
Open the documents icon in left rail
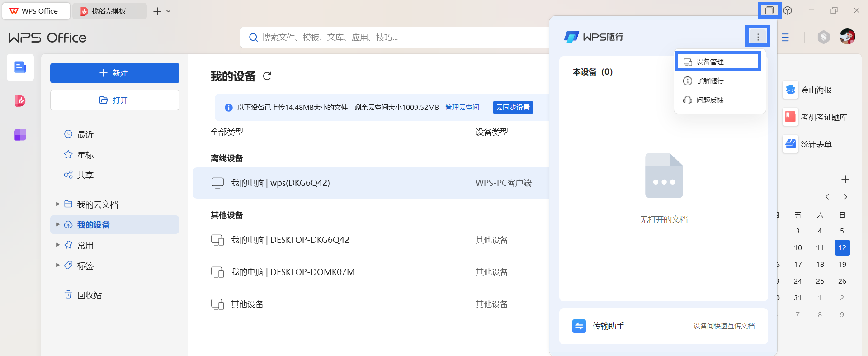point(20,67)
